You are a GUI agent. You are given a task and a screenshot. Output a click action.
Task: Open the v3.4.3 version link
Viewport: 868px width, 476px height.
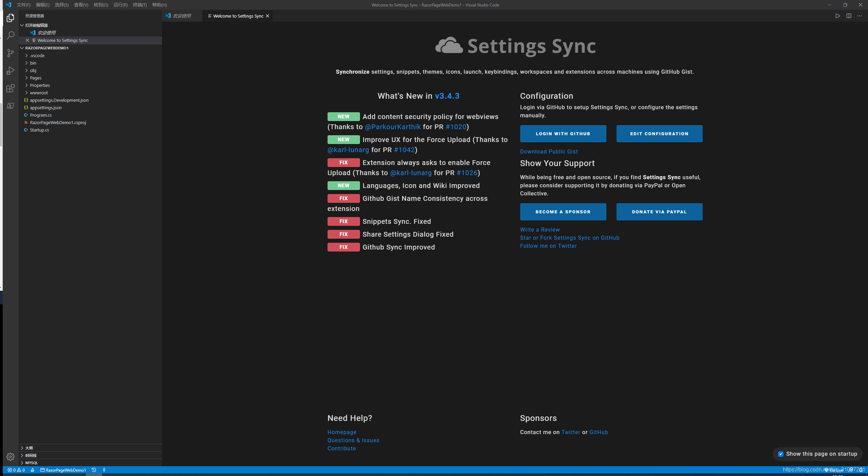click(x=447, y=96)
